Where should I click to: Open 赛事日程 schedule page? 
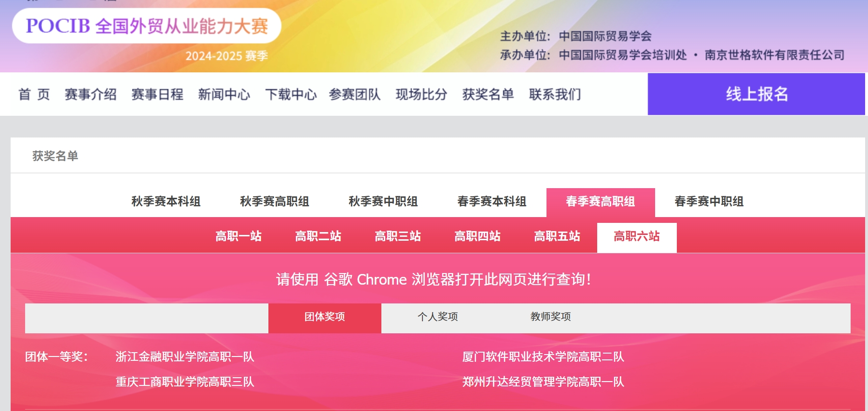coord(157,95)
